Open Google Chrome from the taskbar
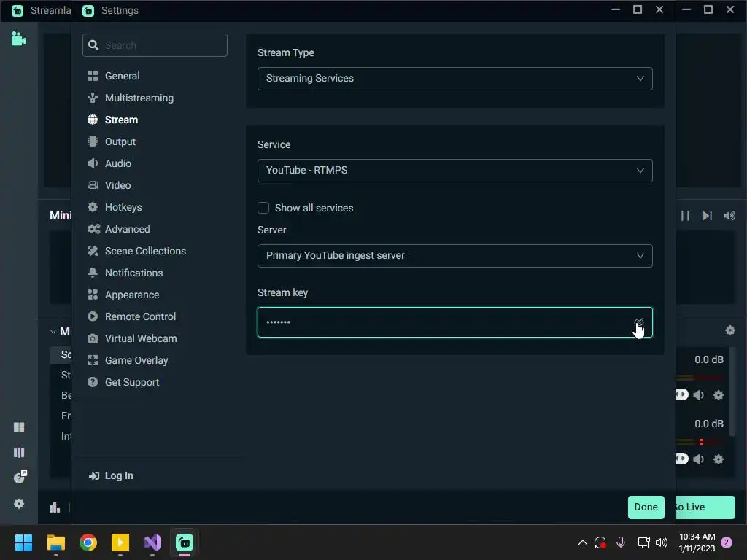Viewport: 747px width, 560px height. 88,543
